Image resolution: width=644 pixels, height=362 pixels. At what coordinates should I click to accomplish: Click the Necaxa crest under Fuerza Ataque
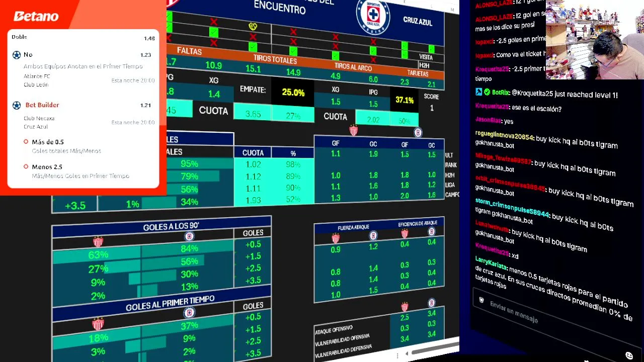[336, 238]
